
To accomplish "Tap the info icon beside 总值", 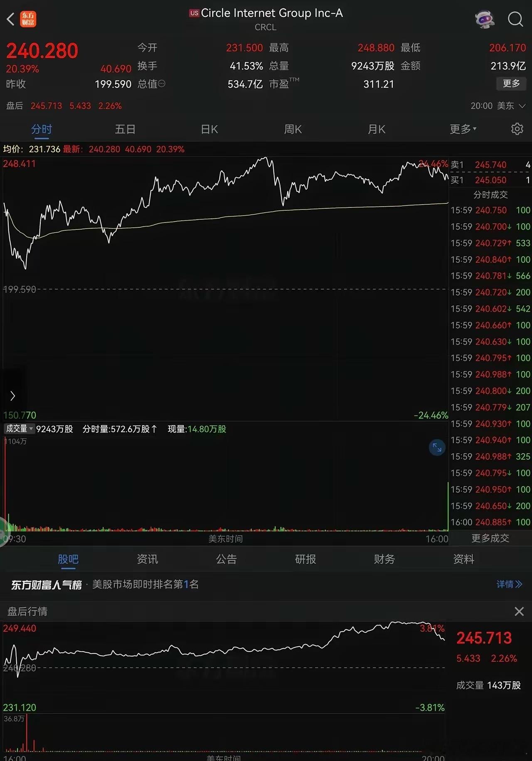I will [x=162, y=84].
